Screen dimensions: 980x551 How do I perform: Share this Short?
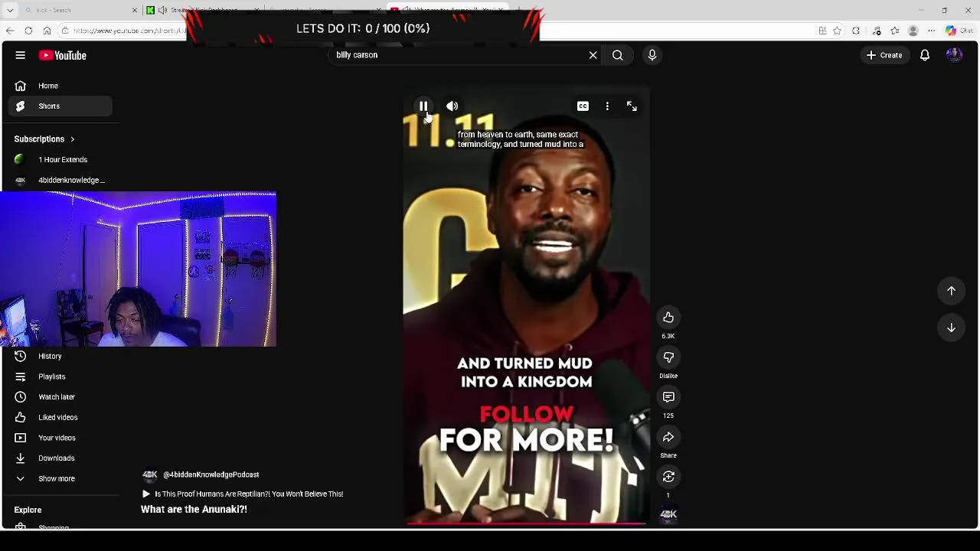coord(668,437)
